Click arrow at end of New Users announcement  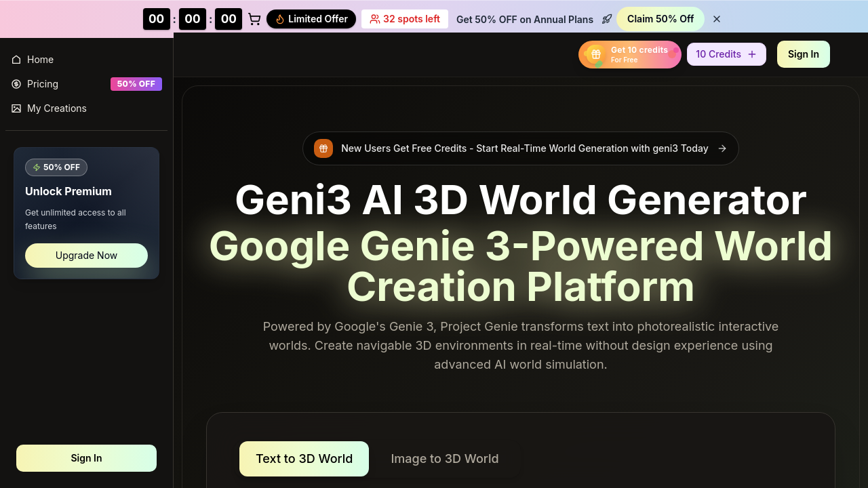coord(722,148)
